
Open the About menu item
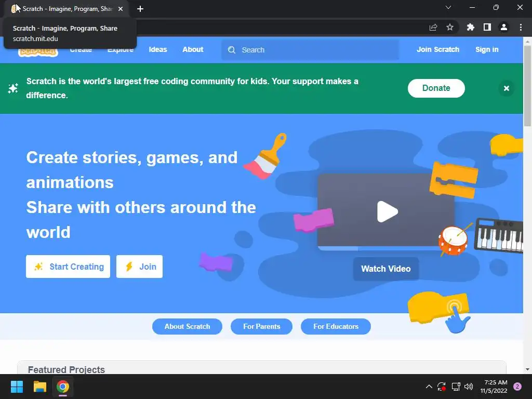pyautogui.click(x=193, y=49)
